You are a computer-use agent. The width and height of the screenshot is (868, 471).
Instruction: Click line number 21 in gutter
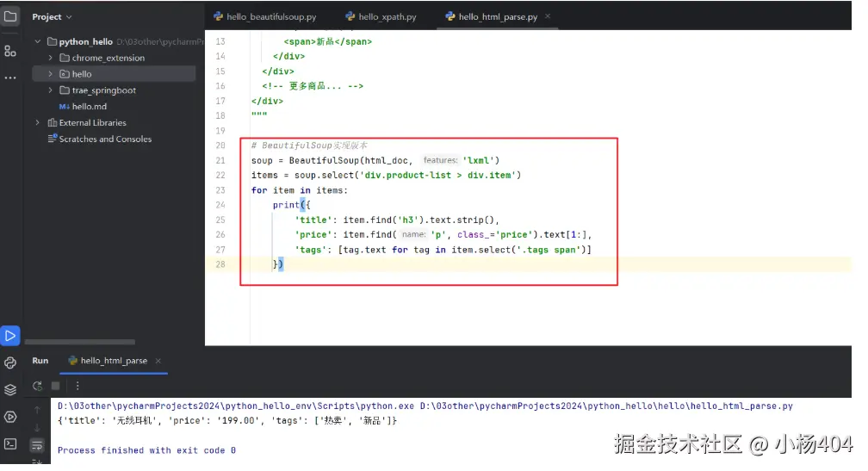[220, 160]
